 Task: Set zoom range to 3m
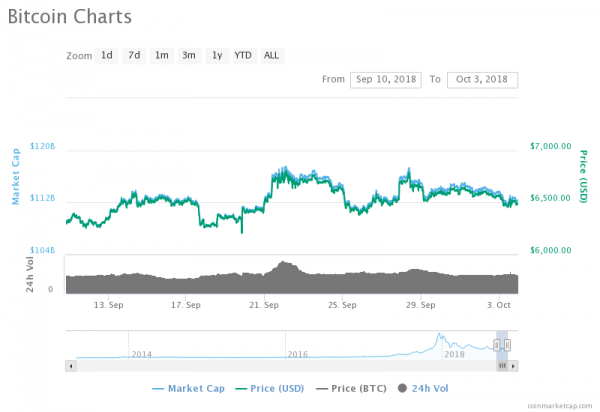pos(189,56)
